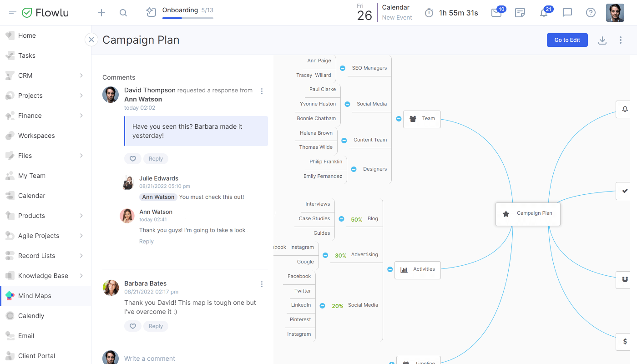Open Barbara Bates' comment options menu
The width and height of the screenshot is (637, 364).
click(262, 284)
